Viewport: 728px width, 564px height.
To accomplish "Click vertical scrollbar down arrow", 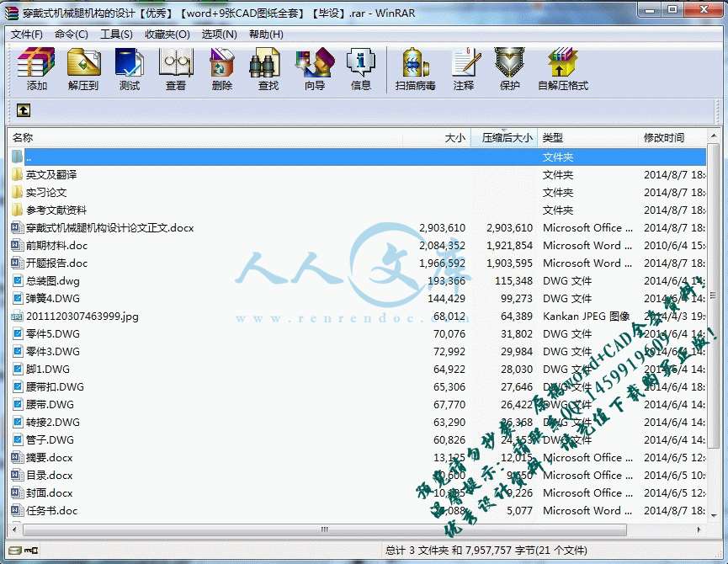I will 713,514.
